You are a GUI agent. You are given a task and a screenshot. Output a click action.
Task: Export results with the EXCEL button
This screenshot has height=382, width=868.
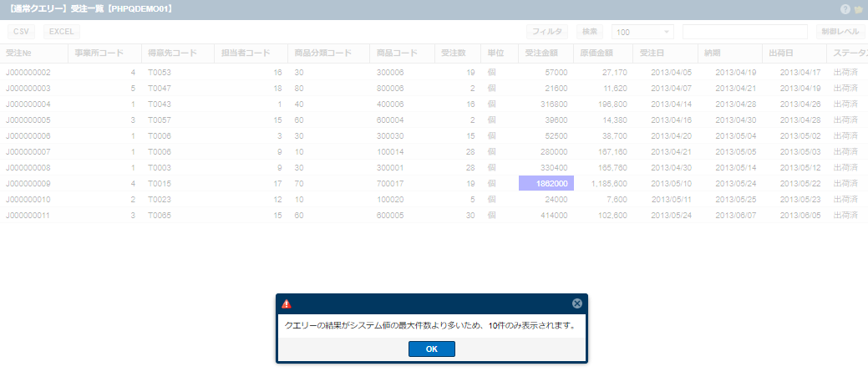coord(62,32)
